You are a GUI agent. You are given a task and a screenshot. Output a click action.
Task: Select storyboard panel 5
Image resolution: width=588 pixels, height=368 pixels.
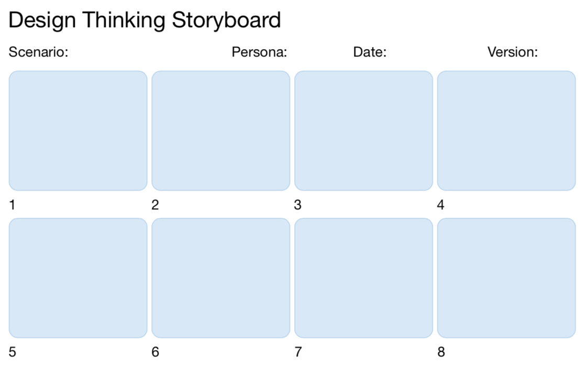pos(78,278)
